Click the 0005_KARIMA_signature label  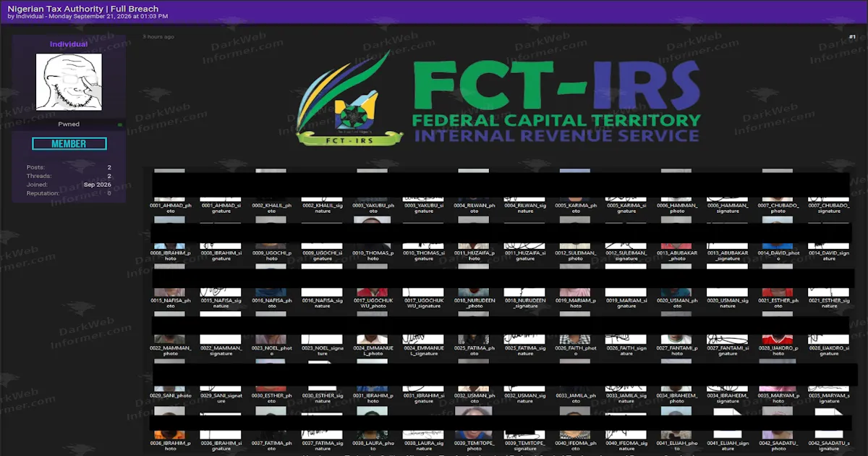(x=626, y=208)
